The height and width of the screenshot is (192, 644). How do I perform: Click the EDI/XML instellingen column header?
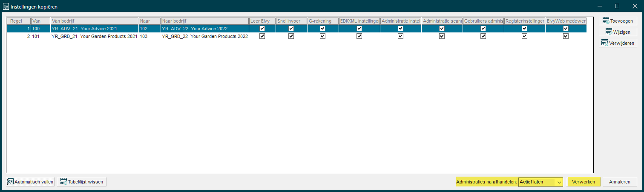coord(359,21)
